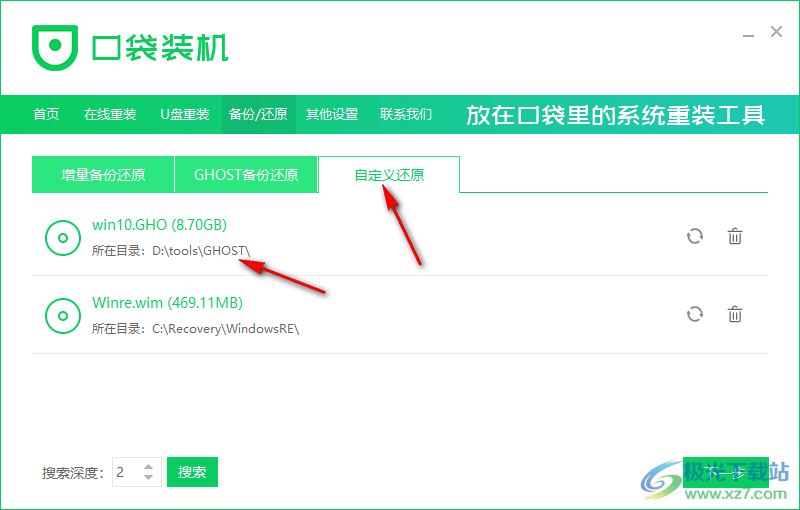Open the GHOST备份还原 tab

246,175
